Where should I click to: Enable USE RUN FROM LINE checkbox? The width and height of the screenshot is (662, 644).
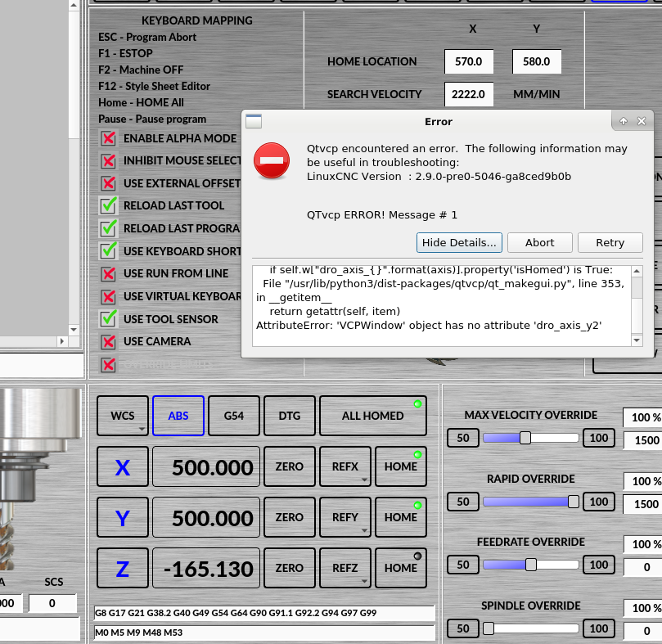click(x=109, y=273)
